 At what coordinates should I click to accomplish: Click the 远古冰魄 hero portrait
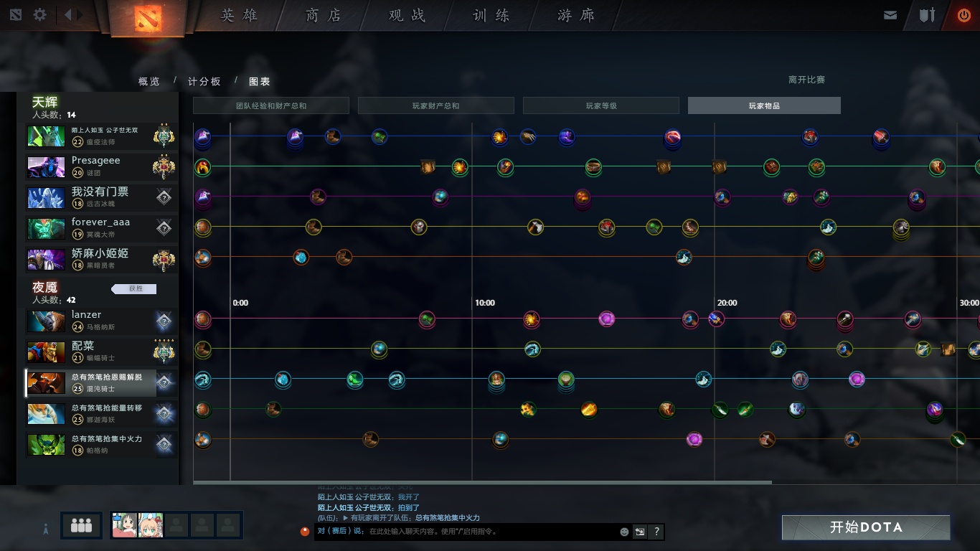coord(46,198)
